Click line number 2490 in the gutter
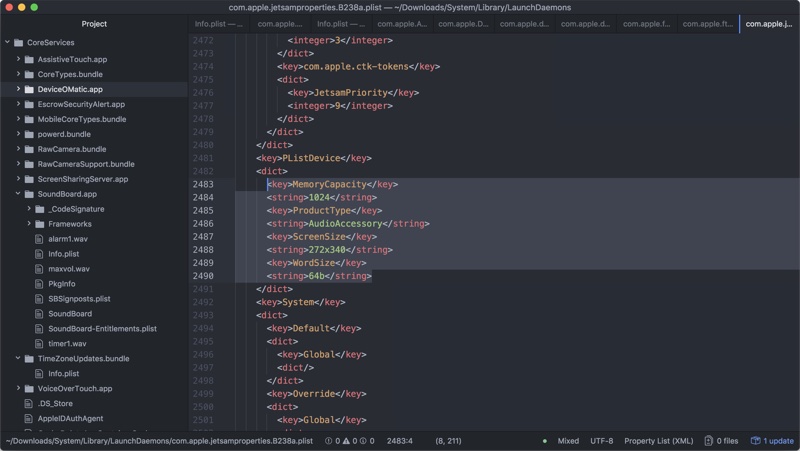This screenshot has height=451, width=800. point(203,276)
